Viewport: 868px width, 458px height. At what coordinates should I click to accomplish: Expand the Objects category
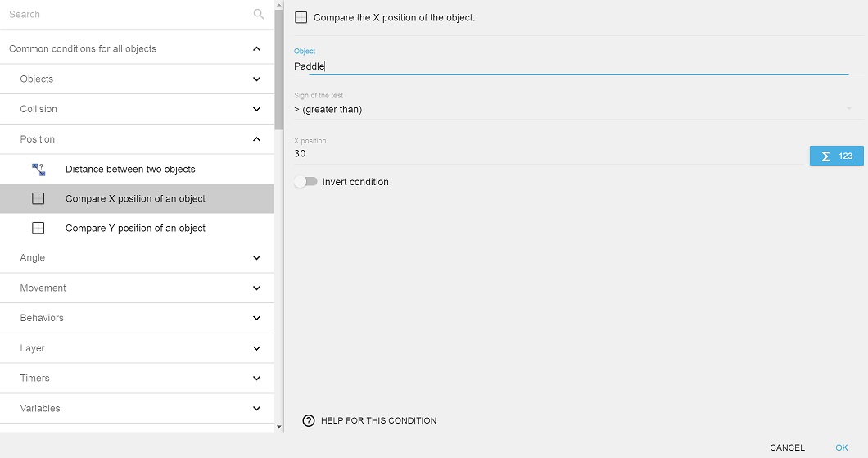click(x=256, y=79)
